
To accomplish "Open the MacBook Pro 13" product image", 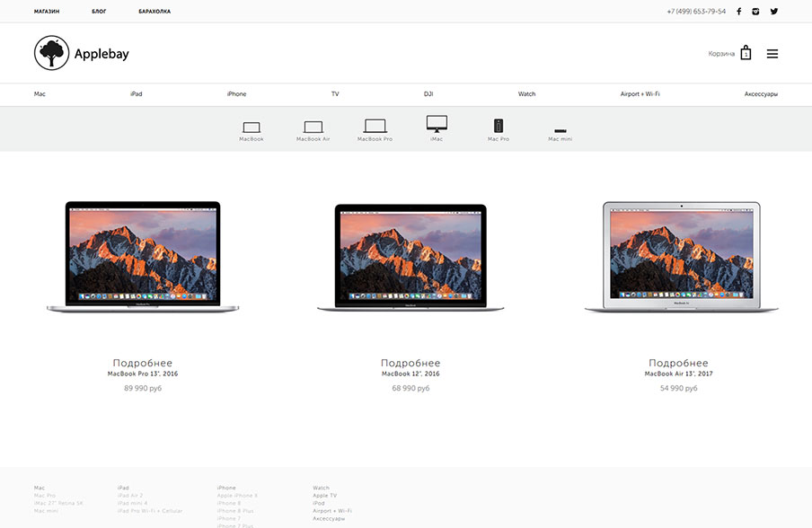I will tap(143, 257).
